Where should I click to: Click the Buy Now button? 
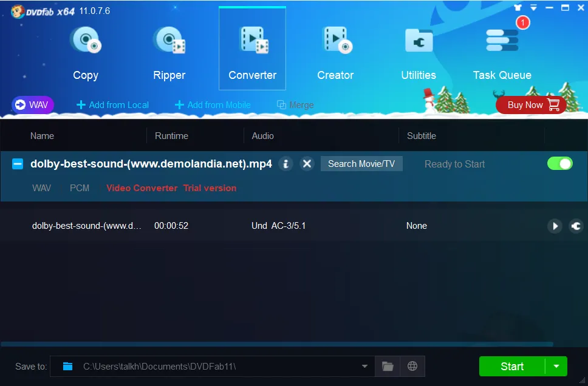[531, 105]
